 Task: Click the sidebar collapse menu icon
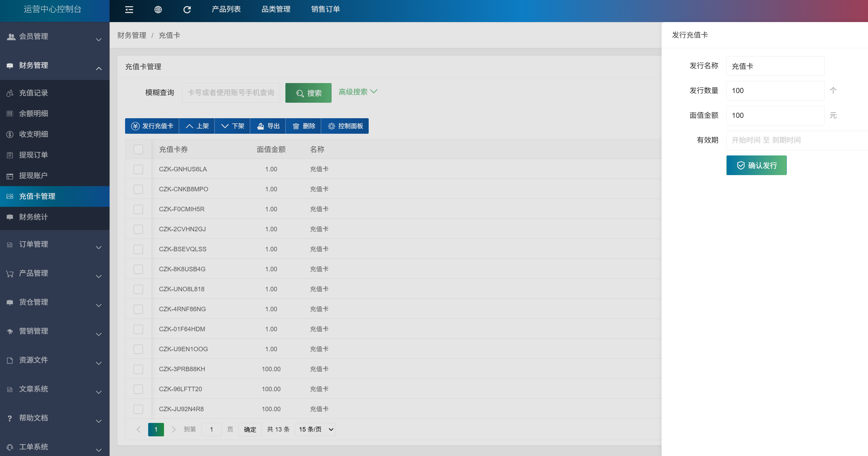pyautogui.click(x=129, y=10)
